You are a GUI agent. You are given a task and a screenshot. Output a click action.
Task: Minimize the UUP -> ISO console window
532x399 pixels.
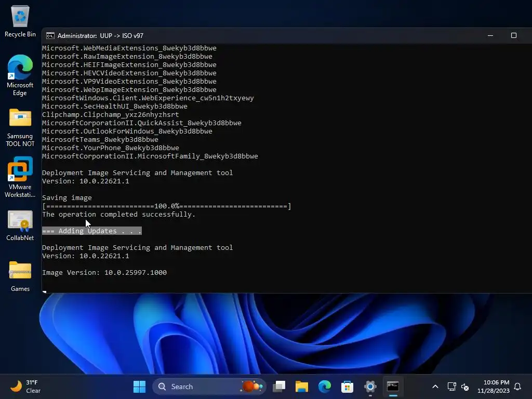click(x=490, y=36)
